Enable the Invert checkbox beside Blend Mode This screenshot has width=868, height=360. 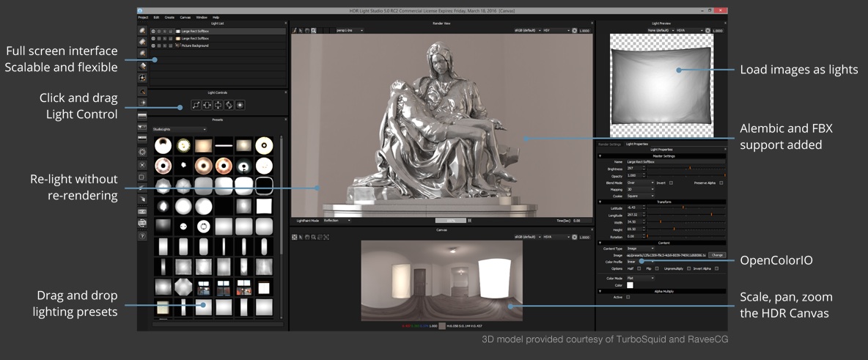[x=671, y=183]
